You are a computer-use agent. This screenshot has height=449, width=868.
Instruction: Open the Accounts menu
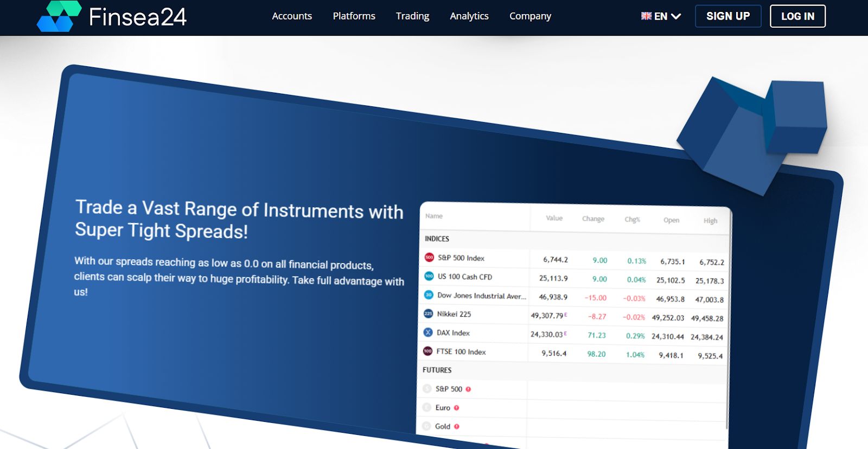tap(292, 16)
